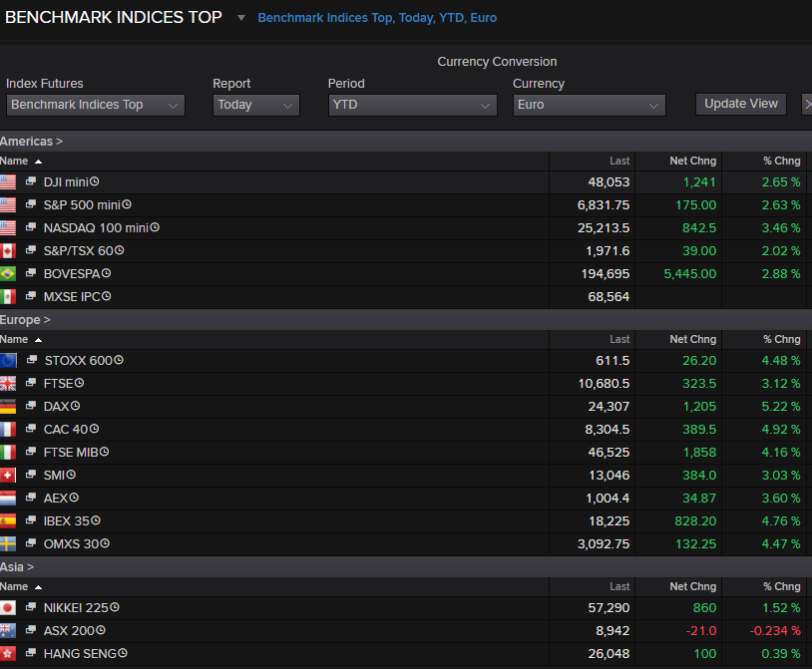
Task: Select the HANG SENG % change 0.39 %
Action: (x=781, y=654)
